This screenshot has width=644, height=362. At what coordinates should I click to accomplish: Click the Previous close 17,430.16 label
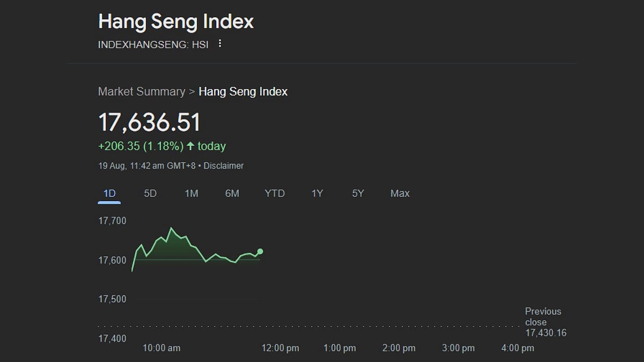(545, 322)
